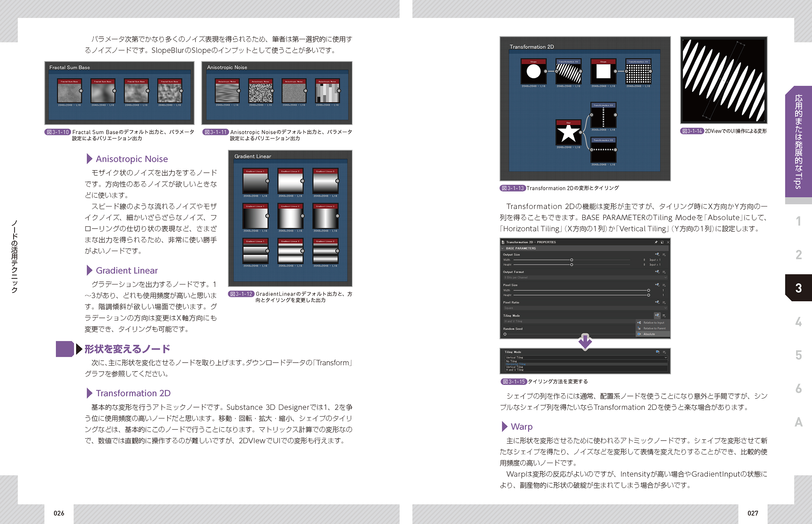The width and height of the screenshot is (812, 524).
Task: Click the Pixel Size inheritance method icon
Action: point(657,285)
